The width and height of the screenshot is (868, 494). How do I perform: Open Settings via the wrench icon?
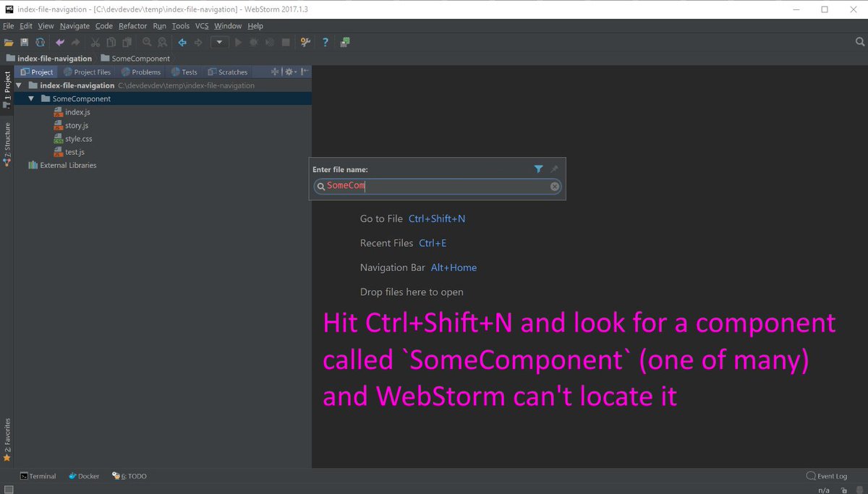[305, 43]
